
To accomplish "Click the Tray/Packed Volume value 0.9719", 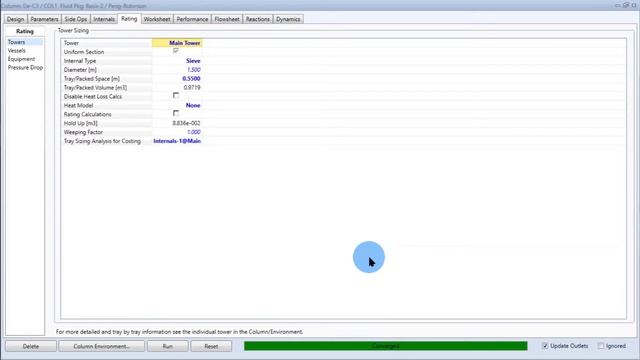I will pos(177,88).
